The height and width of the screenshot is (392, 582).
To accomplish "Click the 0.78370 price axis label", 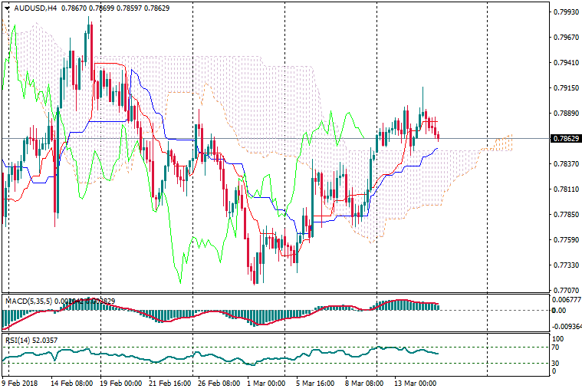I will click(566, 164).
